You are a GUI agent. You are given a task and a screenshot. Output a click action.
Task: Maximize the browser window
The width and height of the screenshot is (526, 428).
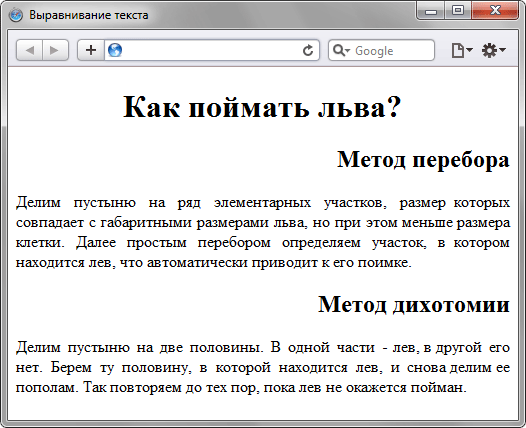click(458, 11)
